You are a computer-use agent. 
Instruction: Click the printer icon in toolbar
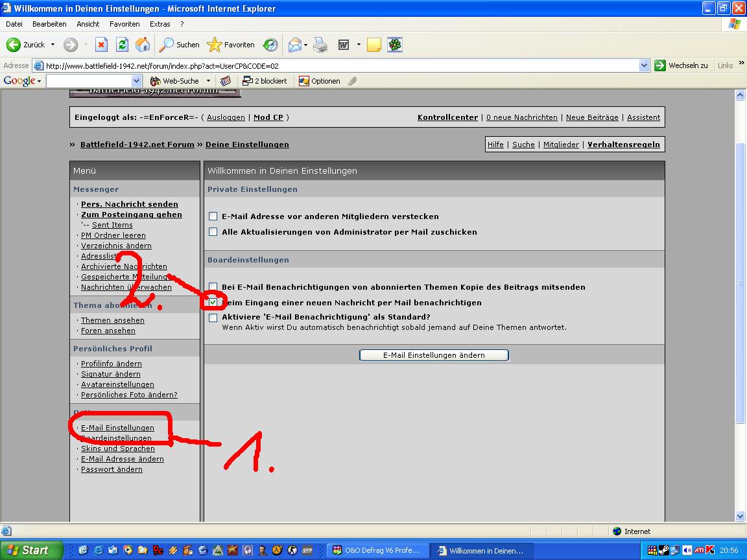pyautogui.click(x=320, y=45)
